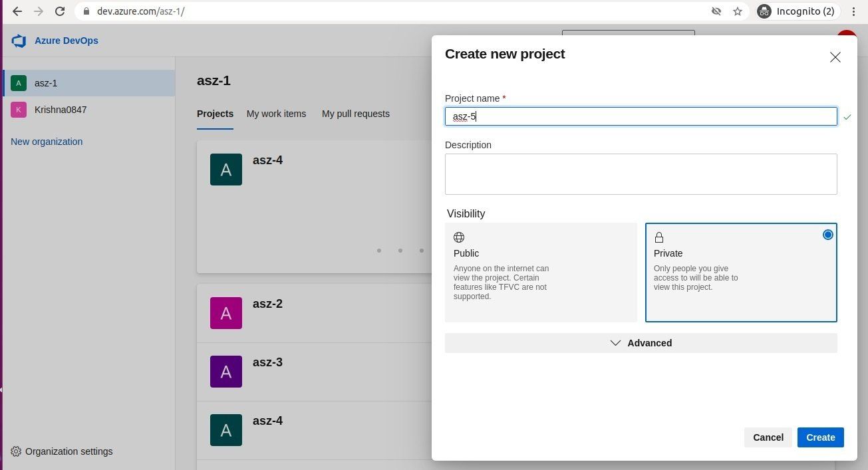Bookmark page with the star icon
This screenshot has height=470, width=868.
[738, 11]
